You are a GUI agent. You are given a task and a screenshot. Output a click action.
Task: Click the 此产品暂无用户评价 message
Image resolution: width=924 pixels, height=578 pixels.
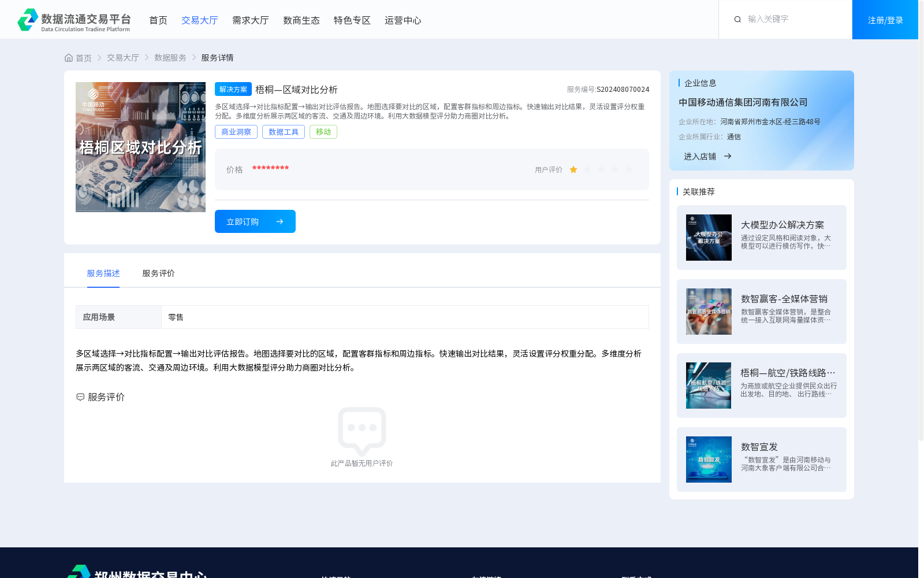[x=362, y=464]
